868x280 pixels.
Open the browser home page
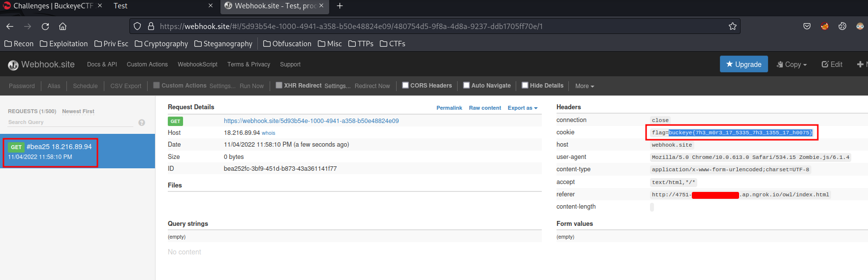tap(62, 27)
